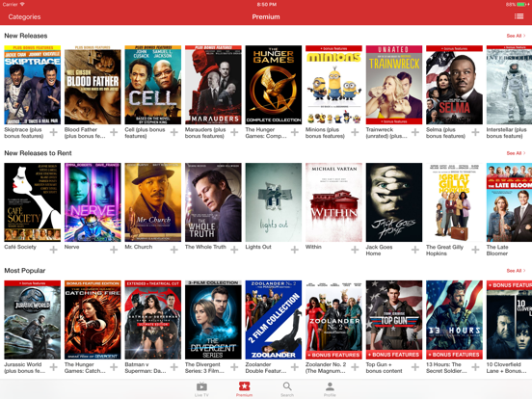Open the 10 Cloverfield Lane poster

click(509, 320)
